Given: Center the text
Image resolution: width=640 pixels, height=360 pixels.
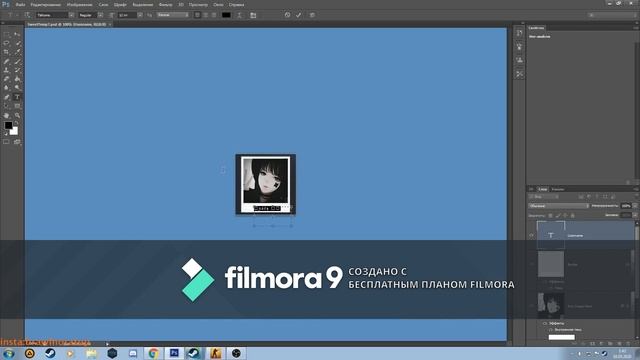Looking at the screenshot, I should 205,15.
